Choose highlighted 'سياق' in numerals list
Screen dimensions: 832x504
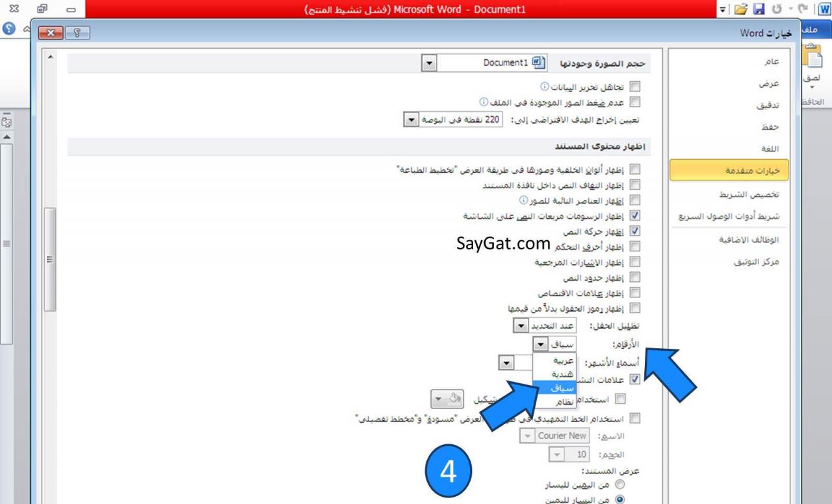[x=554, y=388]
